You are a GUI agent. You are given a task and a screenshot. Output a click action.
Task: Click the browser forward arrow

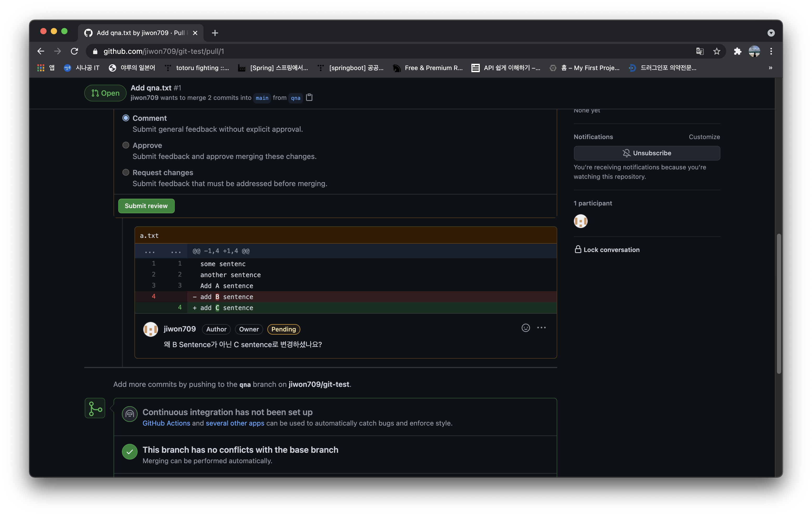(x=58, y=51)
